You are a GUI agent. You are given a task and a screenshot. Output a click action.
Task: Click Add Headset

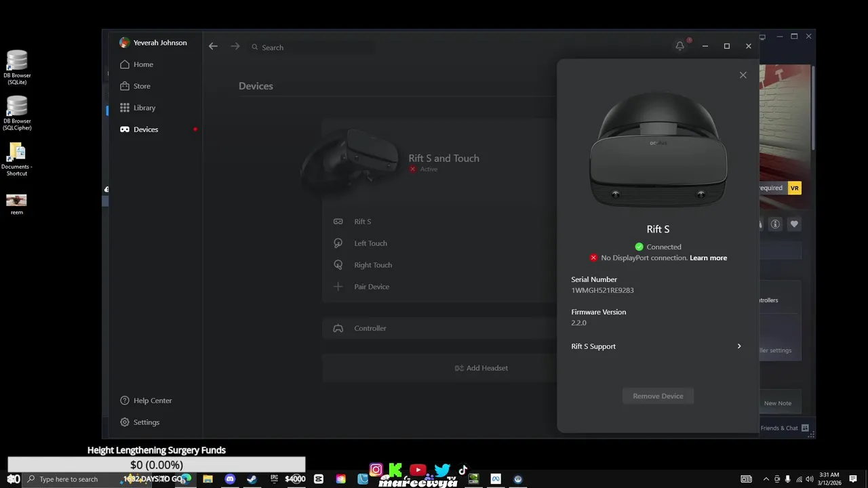(481, 368)
